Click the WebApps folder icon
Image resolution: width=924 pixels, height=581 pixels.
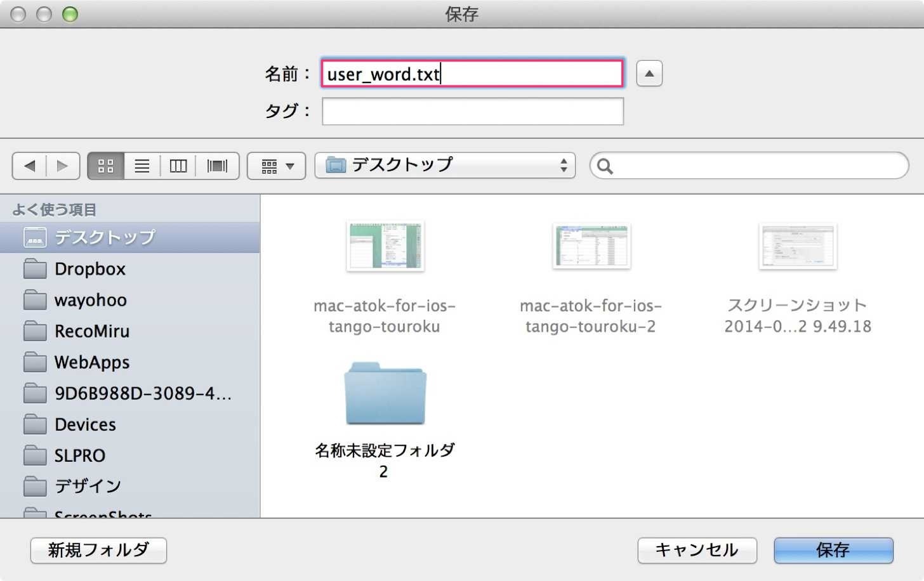click(x=35, y=362)
